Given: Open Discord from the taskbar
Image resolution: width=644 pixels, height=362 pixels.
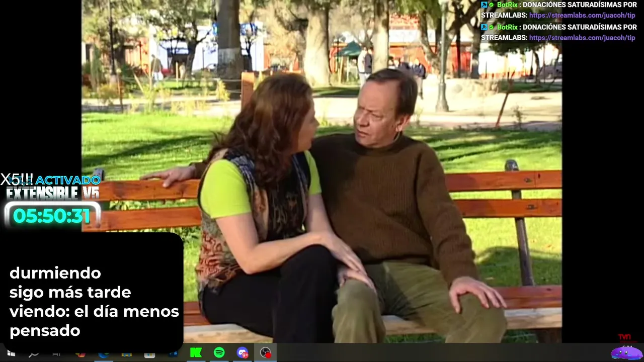Looking at the screenshot, I should pos(243,353).
